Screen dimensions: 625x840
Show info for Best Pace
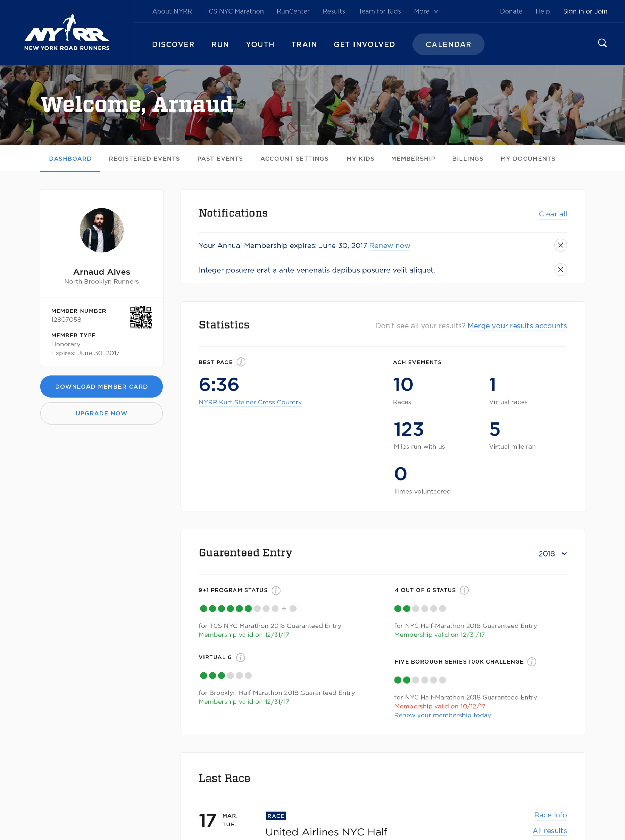241,362
